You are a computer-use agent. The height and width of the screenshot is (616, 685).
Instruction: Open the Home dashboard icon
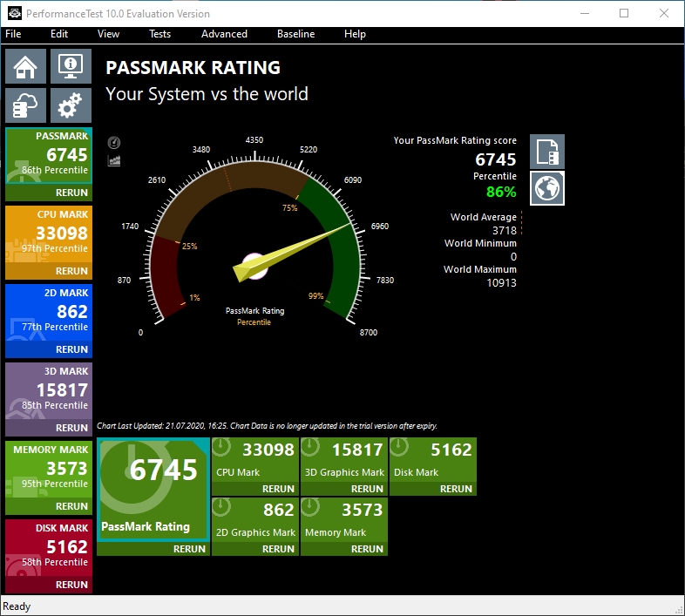pyautogui.click(x=25, y=66)
